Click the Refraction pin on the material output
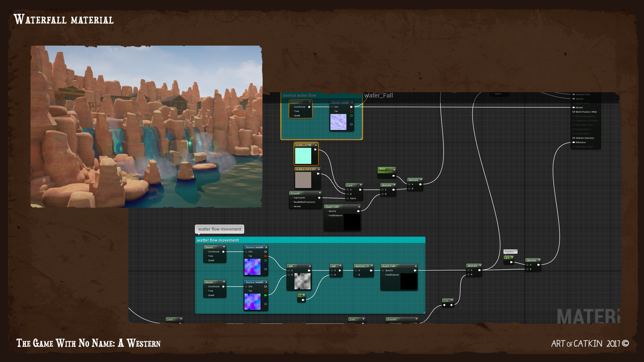This screenshot has width=644, height=362. tap(574, 142)
